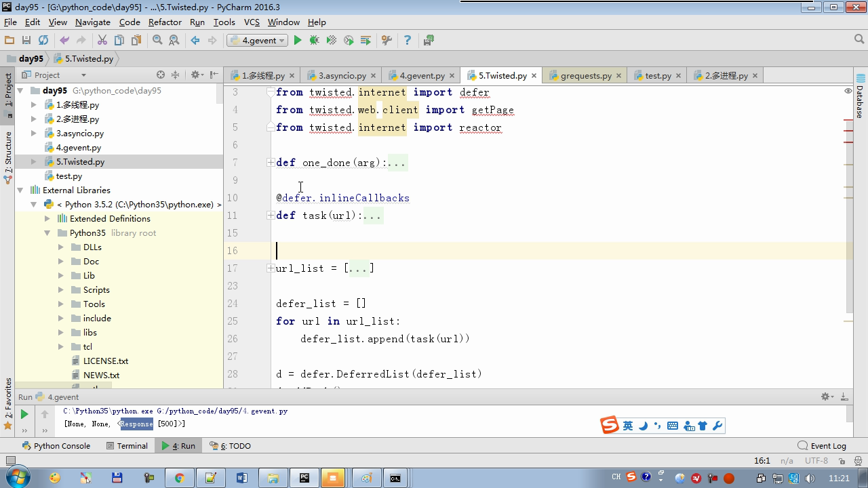Click the Cut scissors icon
868x488 pixels.
[x=102, y=41]
